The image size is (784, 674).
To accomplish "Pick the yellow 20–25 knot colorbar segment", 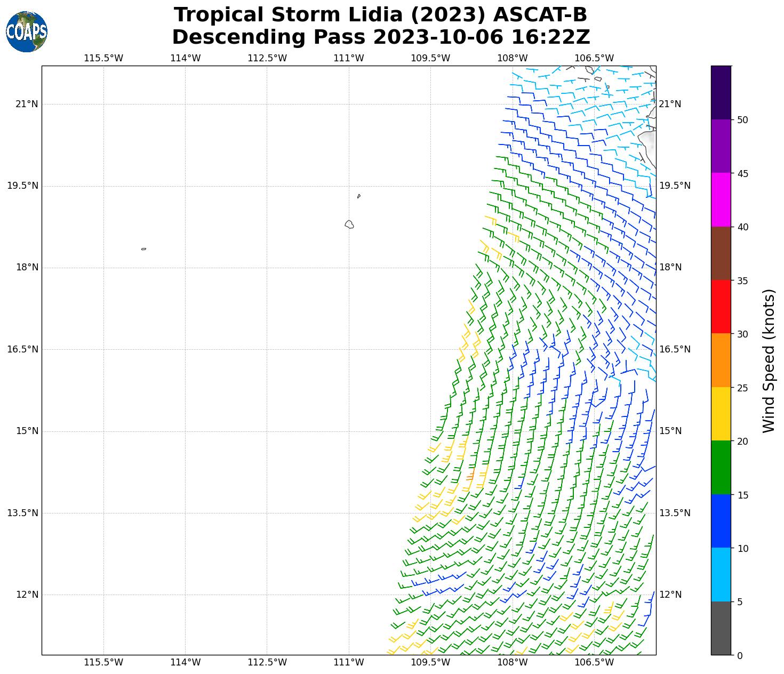I will point(721,414).
